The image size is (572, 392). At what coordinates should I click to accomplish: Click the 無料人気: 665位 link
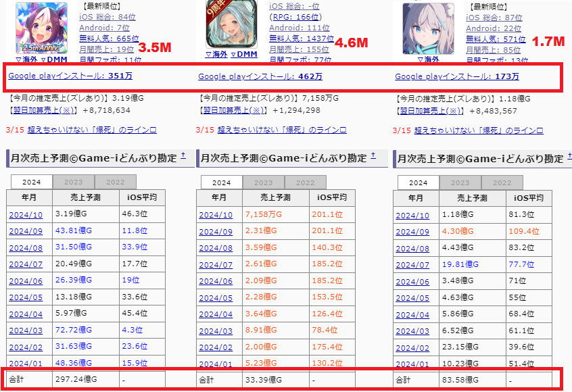(x=109, y=39)
